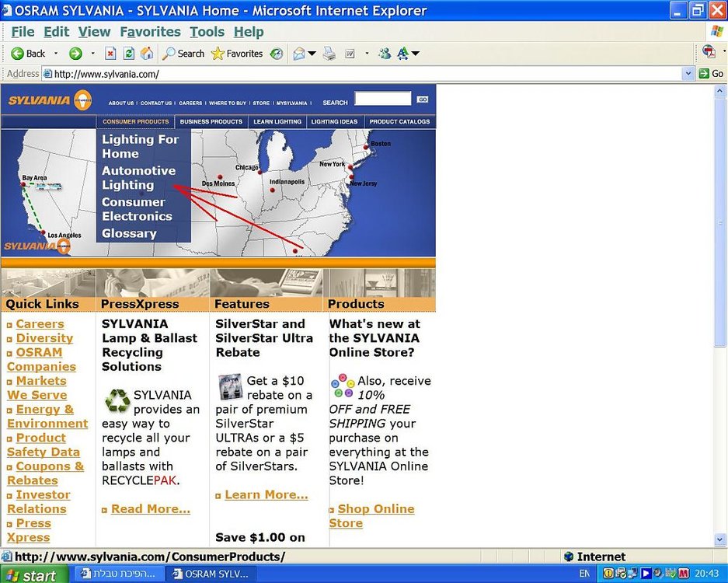Click the Refresh page icon
This screenshot has width=728, height=583.
[x=129, y=54]
